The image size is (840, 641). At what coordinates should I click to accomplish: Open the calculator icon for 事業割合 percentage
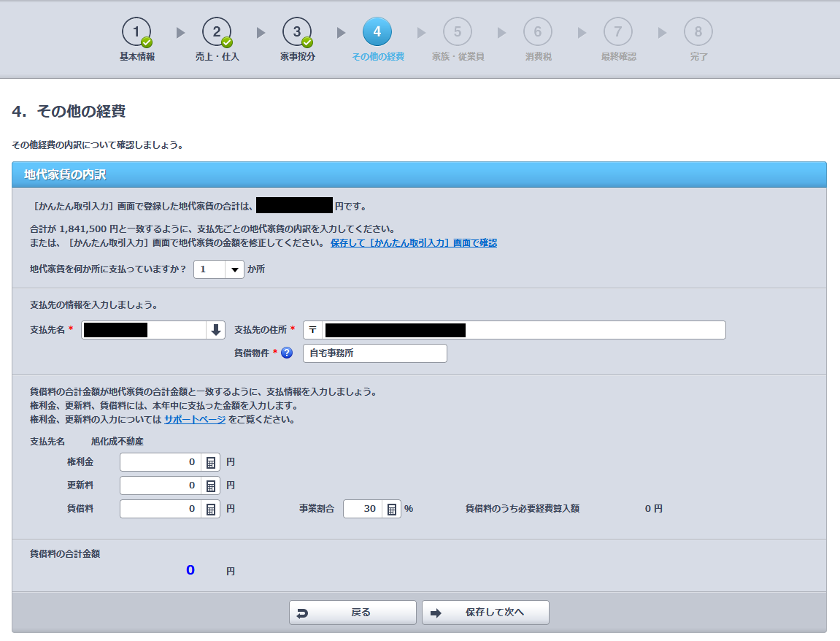(392, 508)
